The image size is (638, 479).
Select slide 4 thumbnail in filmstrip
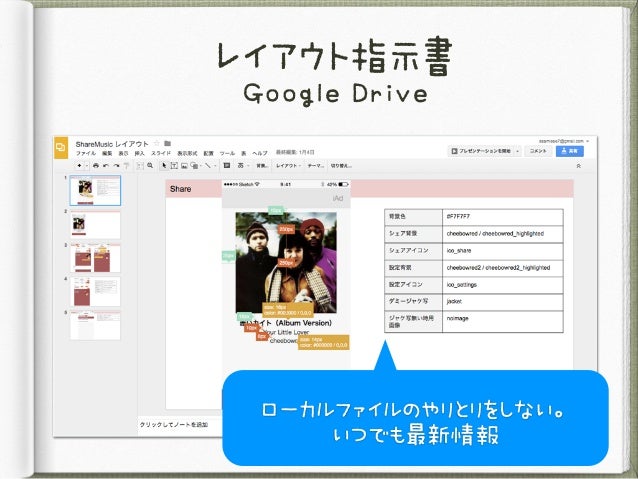click(95, 292)
